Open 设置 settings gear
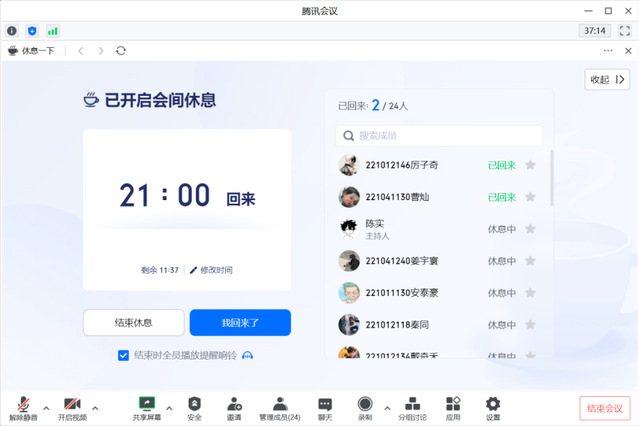The image size is (639, 426). click(493, 406)
